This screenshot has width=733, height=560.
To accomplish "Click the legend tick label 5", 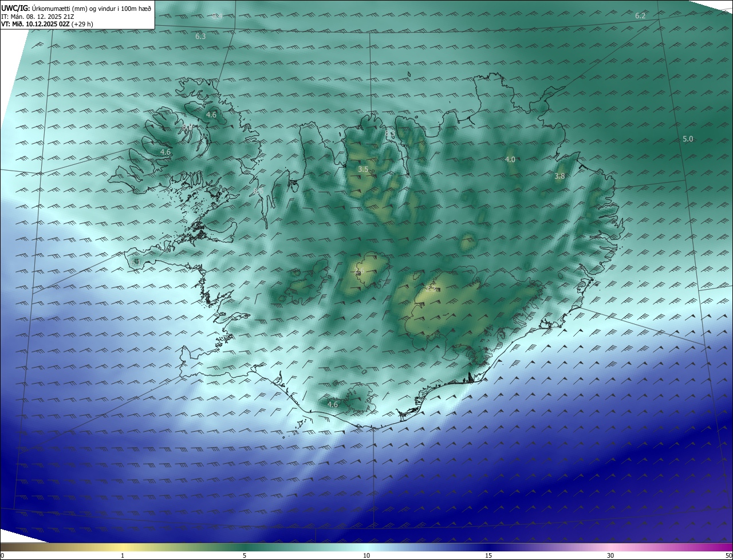I will 245,555.
